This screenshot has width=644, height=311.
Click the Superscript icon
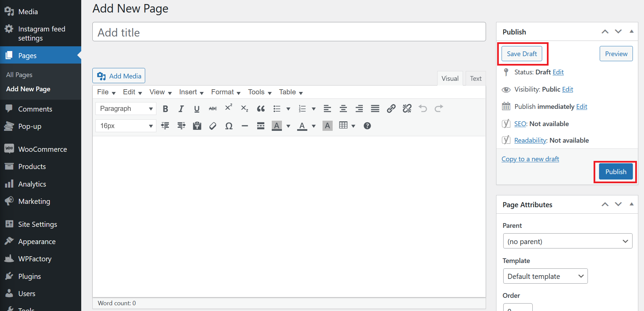point(228,107)
